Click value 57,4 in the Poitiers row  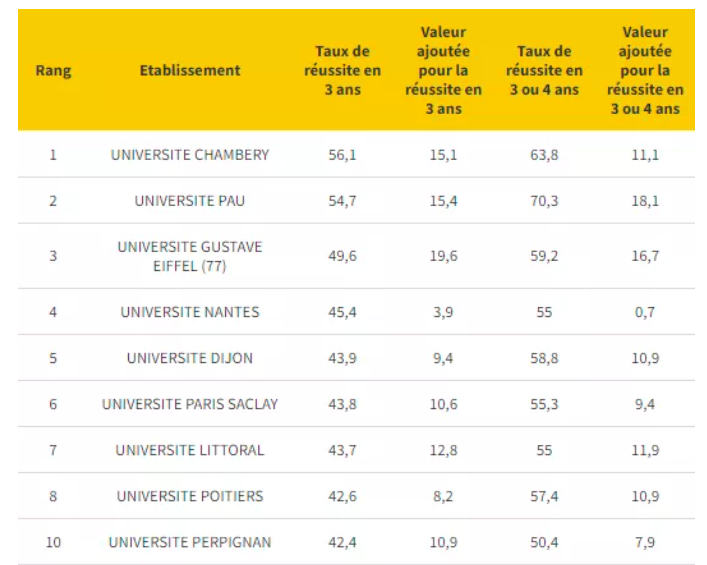[x=544, y=496]
